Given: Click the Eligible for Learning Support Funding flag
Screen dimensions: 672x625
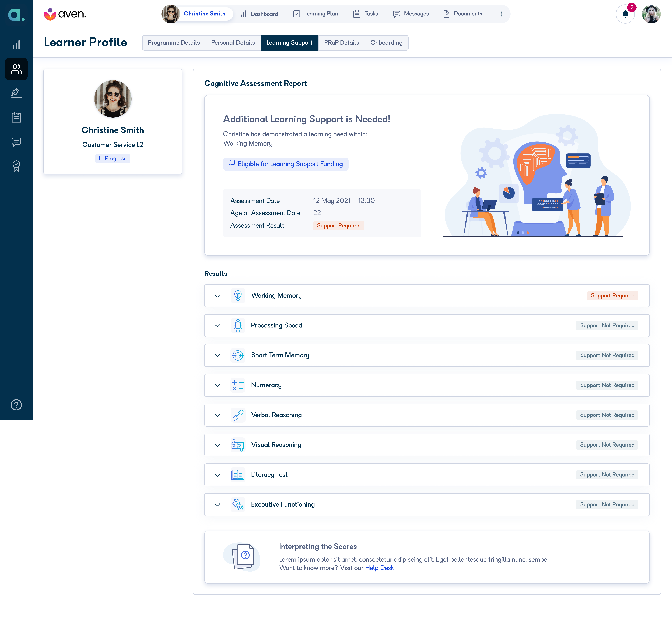Looking at the screenshot, I should 286,164.
